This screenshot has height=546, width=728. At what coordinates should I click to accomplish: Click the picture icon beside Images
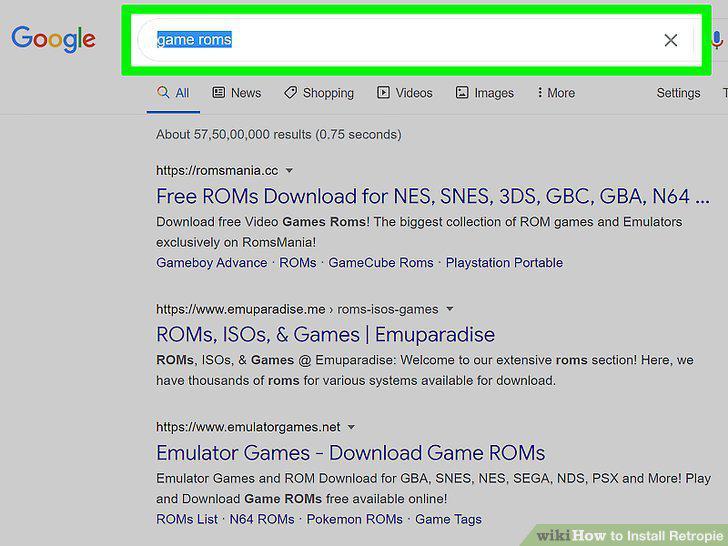tap(462, 92)
